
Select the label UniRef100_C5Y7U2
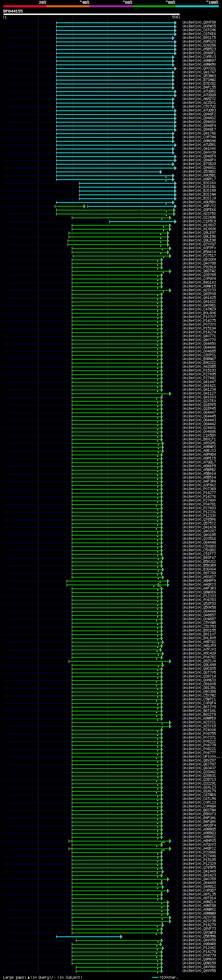[x=199, y=106]
